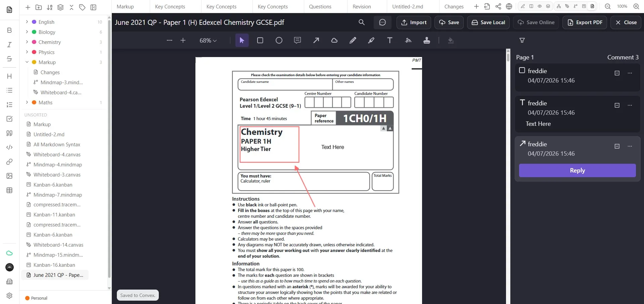Image resolution: width=644 pixels, height=304 pixels.
Task: Expand the Chemistry folder
Action: (x=27, y=42)
